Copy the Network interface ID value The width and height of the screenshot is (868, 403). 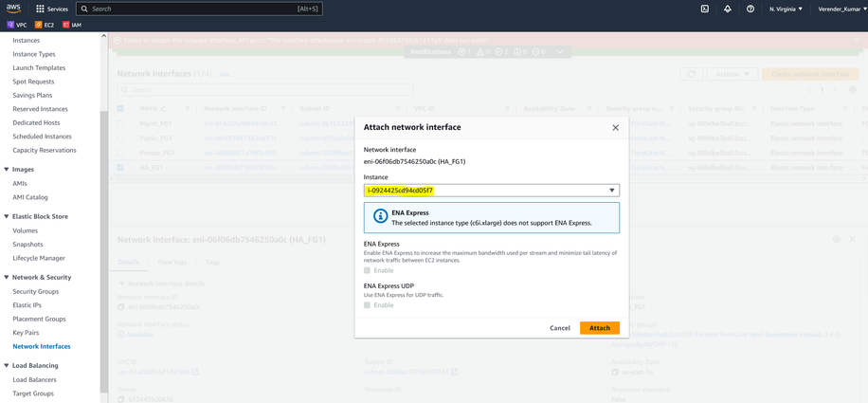click(121, 306)
